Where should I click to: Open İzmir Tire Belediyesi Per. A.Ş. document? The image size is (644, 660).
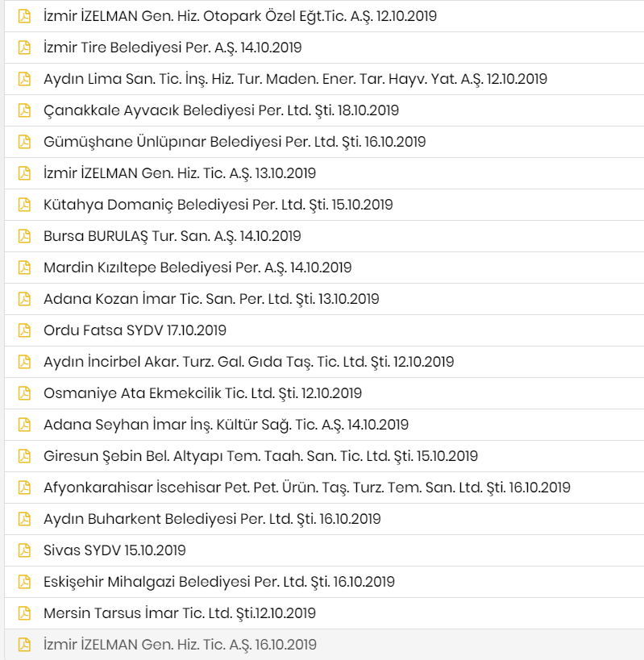point(172,48)
